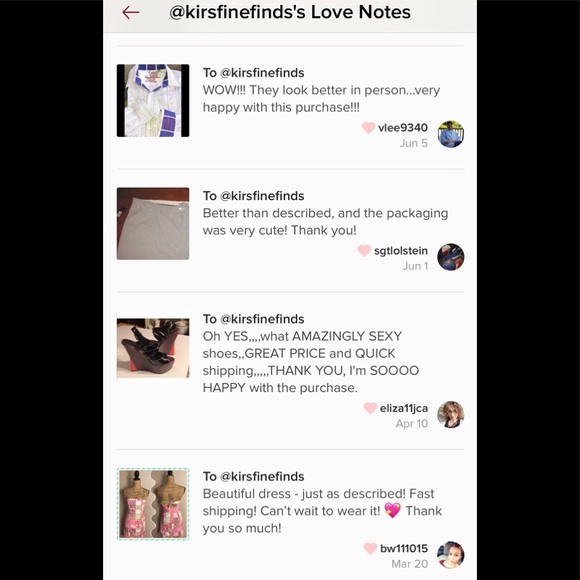Tap '@kirsfinefinds' in the WOW!!! love note
This screenshot has width=580, height=580.
262,72
